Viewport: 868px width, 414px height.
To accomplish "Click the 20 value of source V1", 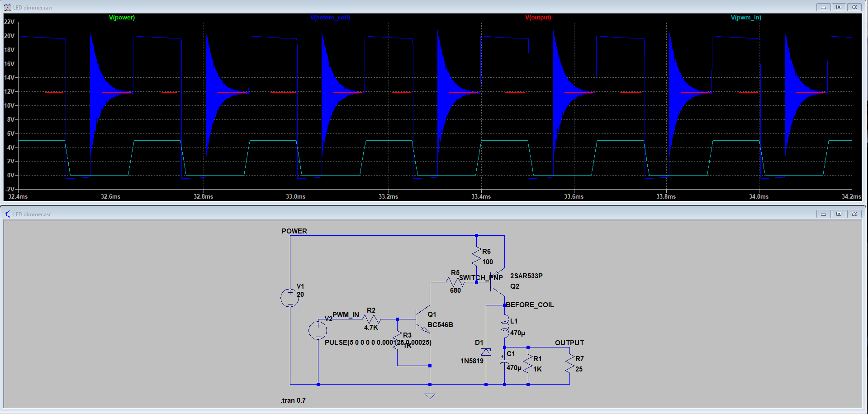I will [300, 295].
